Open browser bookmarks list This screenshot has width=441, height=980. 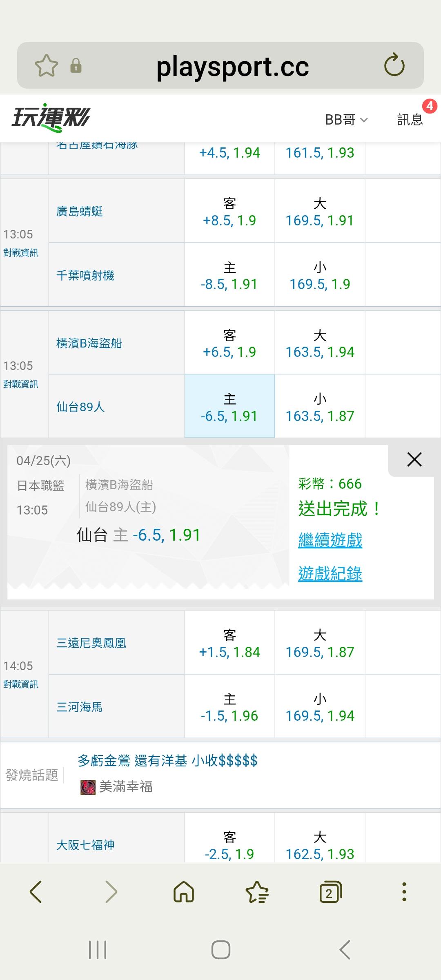pos(257,892)
